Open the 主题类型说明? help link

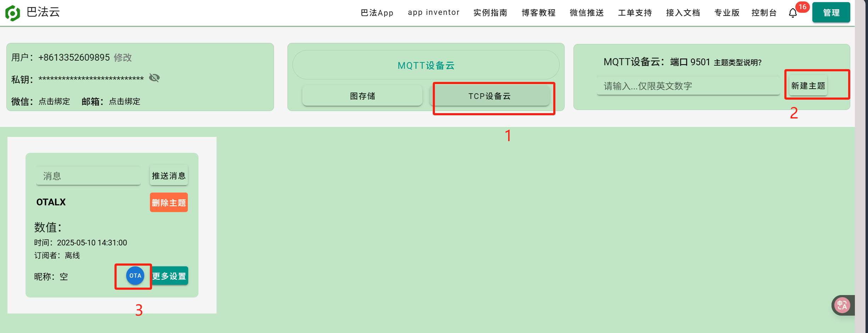(x=738, y=62)
